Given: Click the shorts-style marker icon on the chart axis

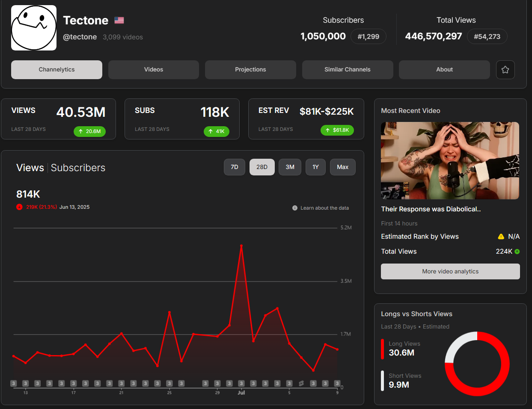Looking at the screenshot, I should (x=301, y=383).
